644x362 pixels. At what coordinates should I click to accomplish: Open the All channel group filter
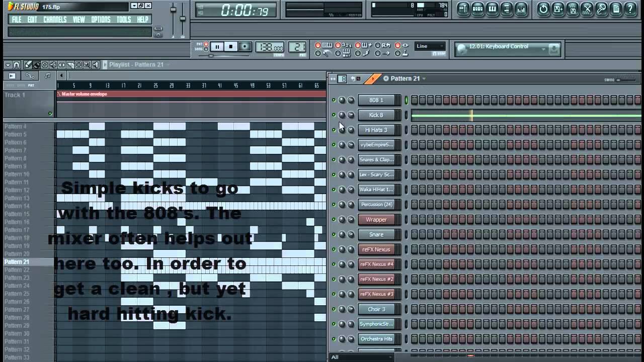(362, 357)
